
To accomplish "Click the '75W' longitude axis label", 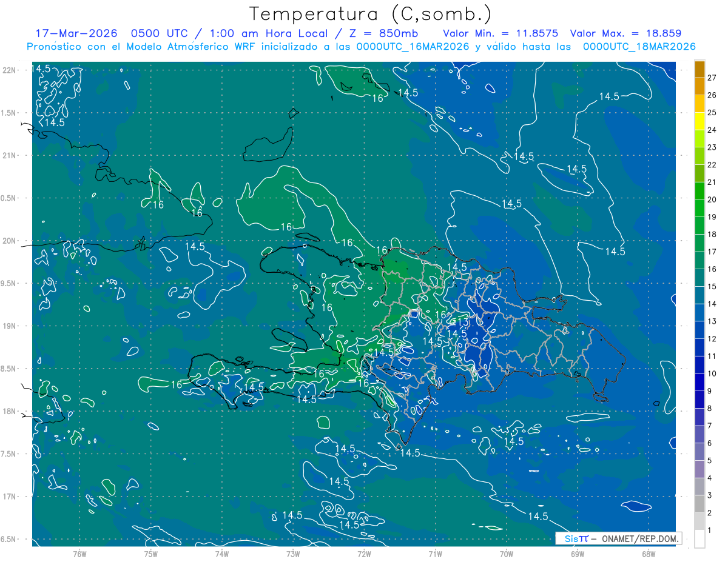I will click(151, 554).
